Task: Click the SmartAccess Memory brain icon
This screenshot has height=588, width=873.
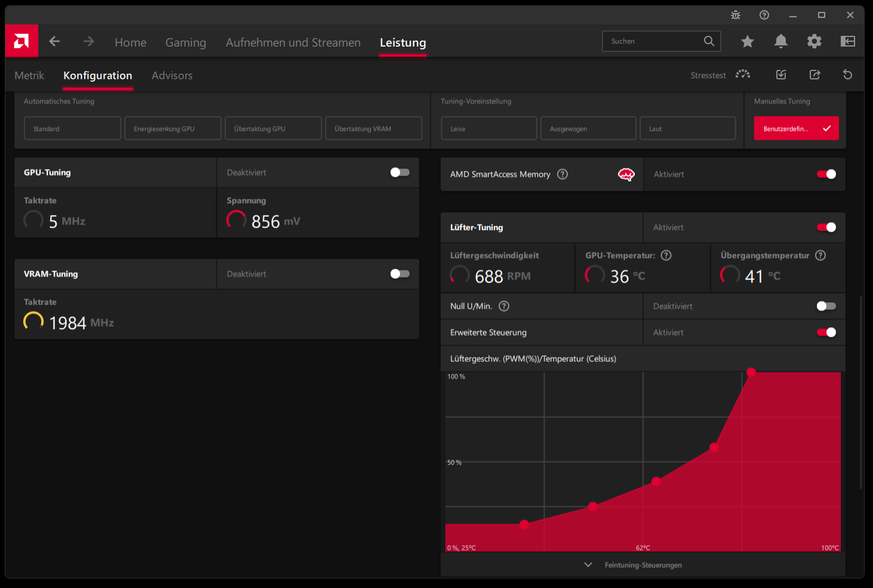Action: click(626, 174)
